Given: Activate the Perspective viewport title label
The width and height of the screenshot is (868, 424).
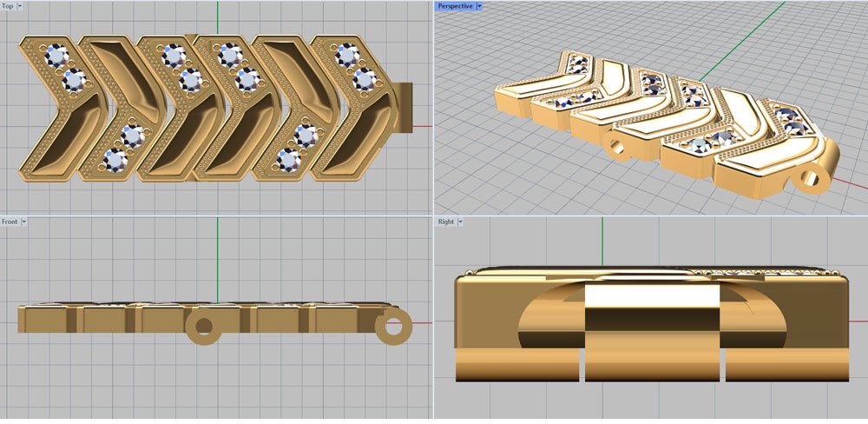Looking at the screenshot, I should coord(456,5).
